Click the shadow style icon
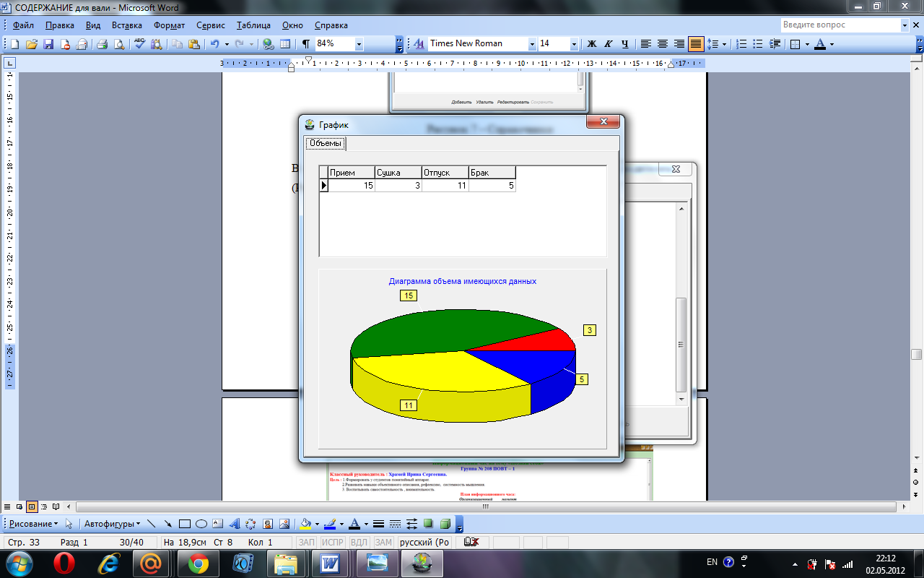The image size is (924, 578). 429,524
